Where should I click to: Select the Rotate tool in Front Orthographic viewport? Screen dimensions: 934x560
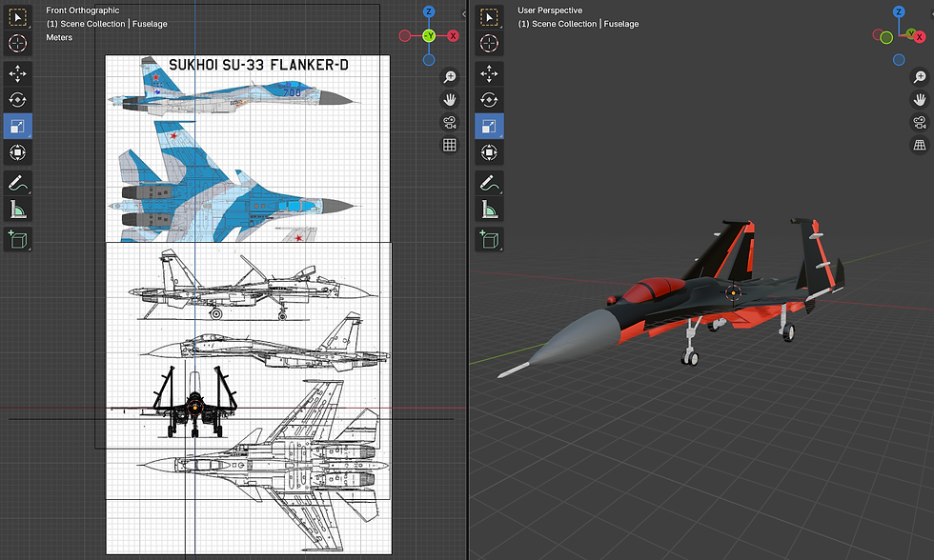point(18,100)
